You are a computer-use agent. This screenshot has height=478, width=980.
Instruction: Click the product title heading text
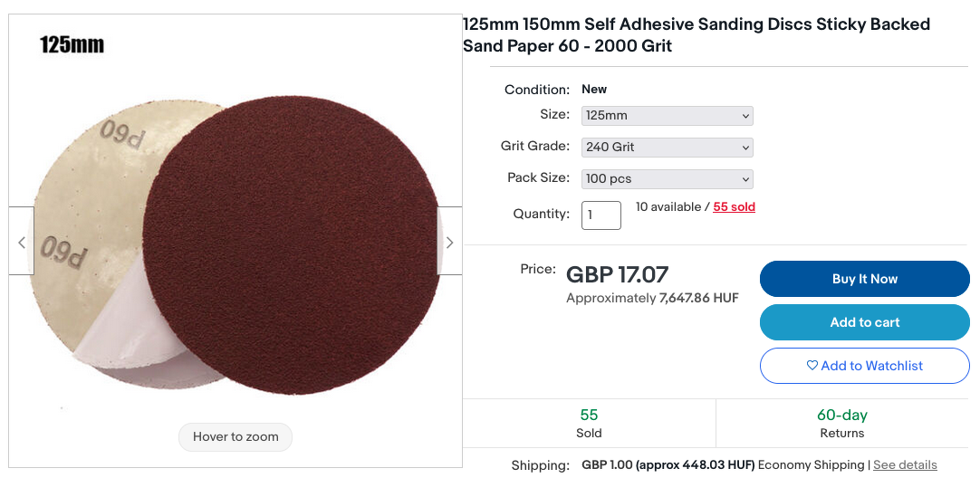(x=697, y=35)
